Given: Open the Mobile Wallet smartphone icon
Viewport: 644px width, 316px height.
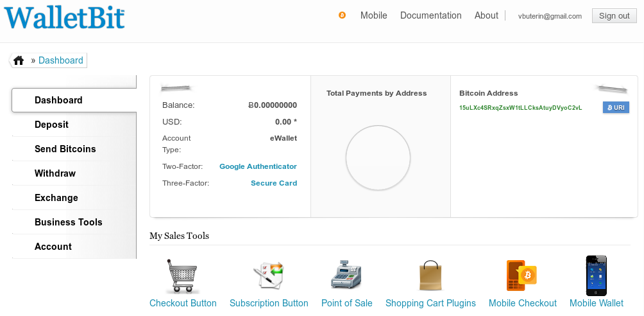Looking at the screenshot, I should coord(596,276).
